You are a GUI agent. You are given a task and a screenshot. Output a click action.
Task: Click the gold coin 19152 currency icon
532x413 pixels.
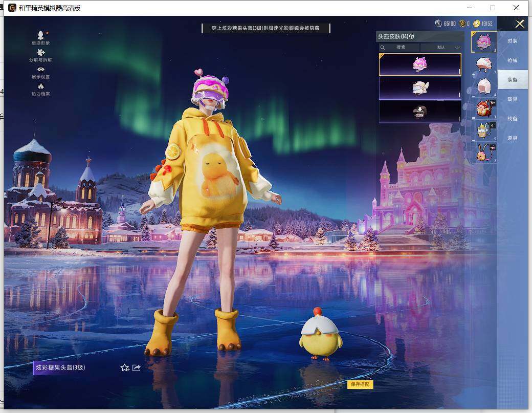(477, 23)
